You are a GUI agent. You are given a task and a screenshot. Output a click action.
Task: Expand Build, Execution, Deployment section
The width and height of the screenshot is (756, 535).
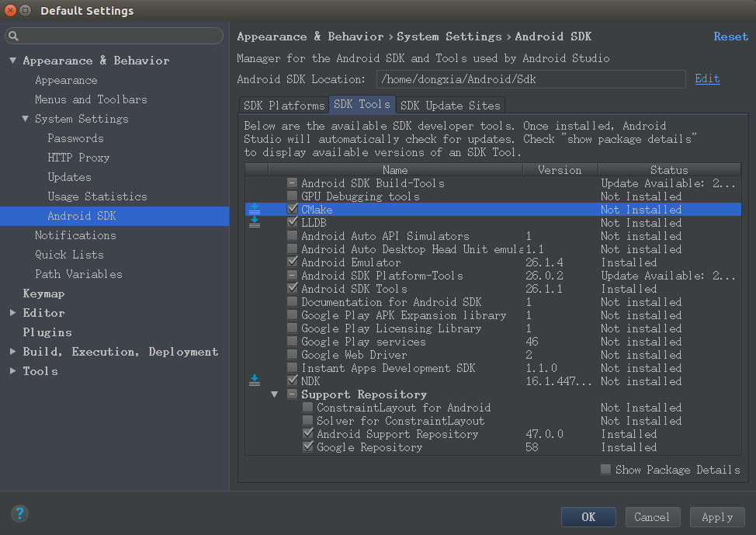pos(12,352)
